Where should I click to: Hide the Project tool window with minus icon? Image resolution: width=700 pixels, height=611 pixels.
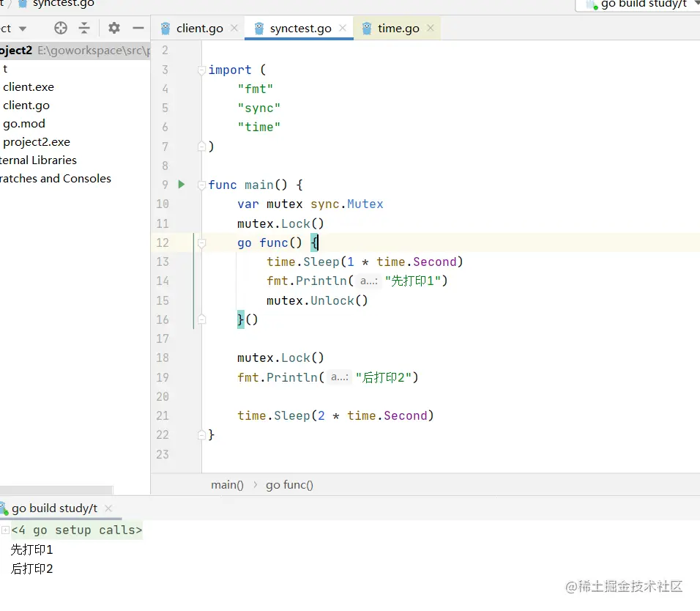coord(138,29)
